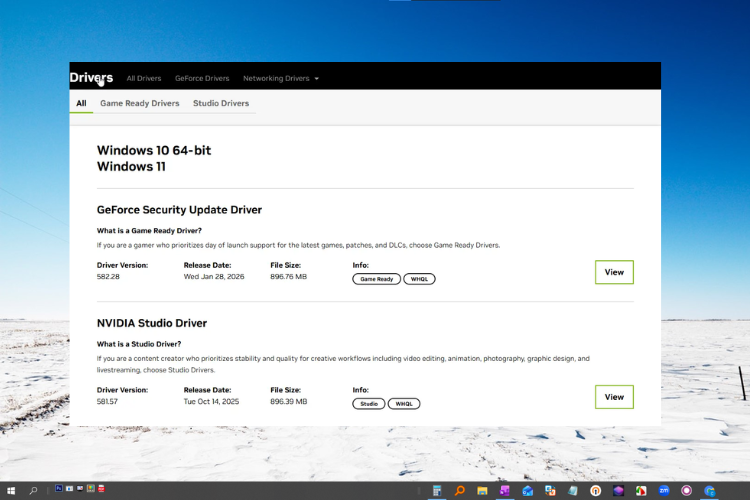Click the WHQL badge beside Studio

[x=404, y=404]
